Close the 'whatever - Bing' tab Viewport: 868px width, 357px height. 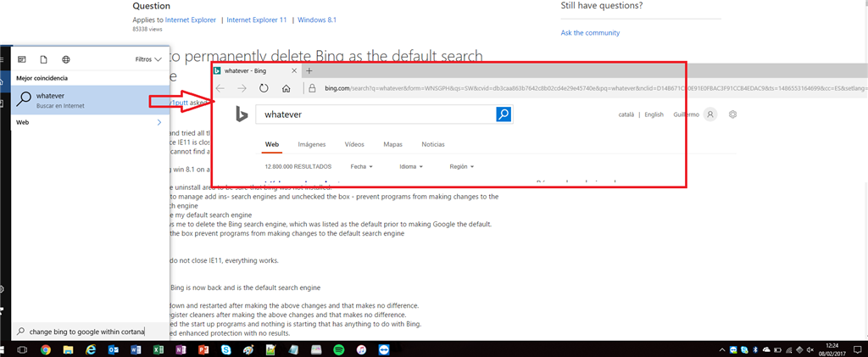[x=294, y=71]
